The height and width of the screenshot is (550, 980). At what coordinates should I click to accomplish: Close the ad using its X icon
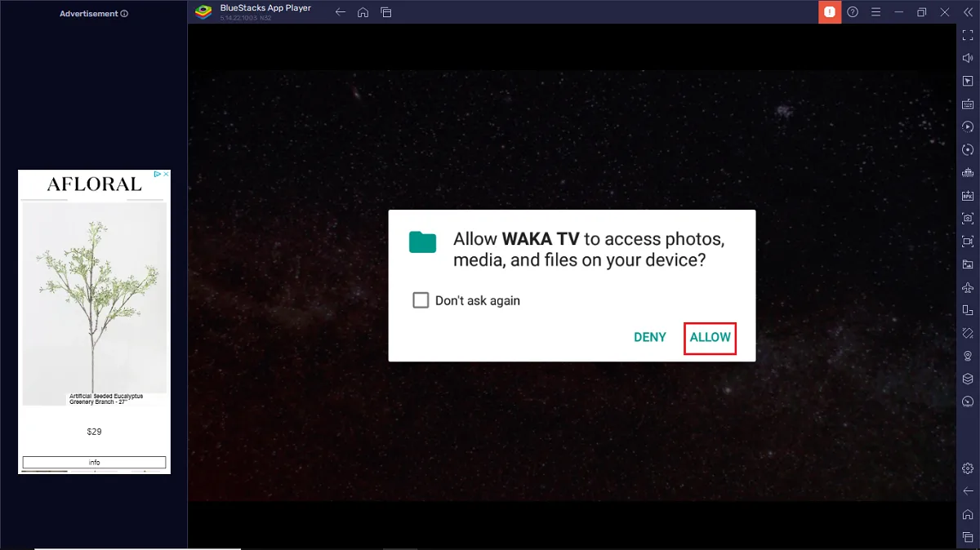166,174
